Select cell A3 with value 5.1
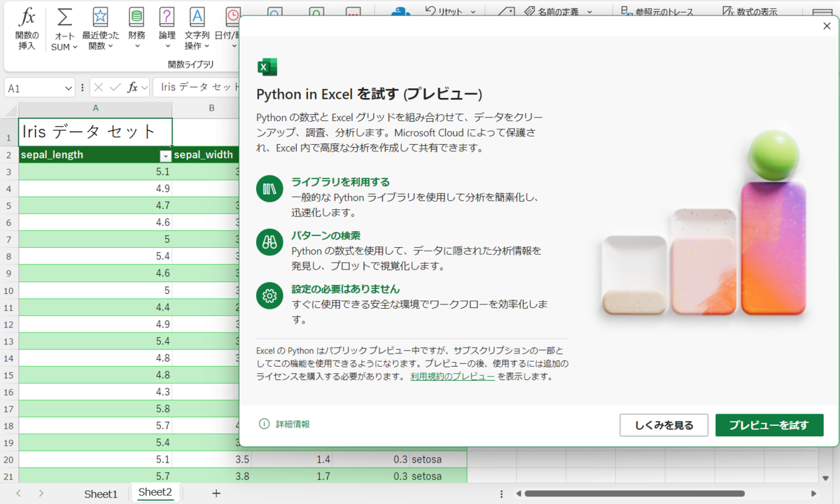This screenshot has width=840, height=504. tap(95, 172)
